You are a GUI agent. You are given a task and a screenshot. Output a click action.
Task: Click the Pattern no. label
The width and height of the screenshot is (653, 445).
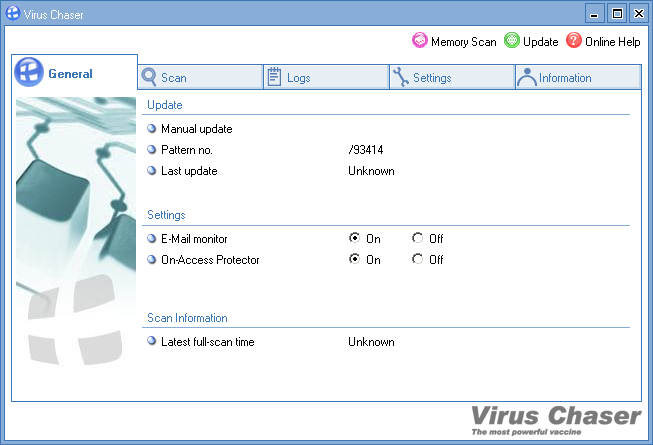(187, 149)
